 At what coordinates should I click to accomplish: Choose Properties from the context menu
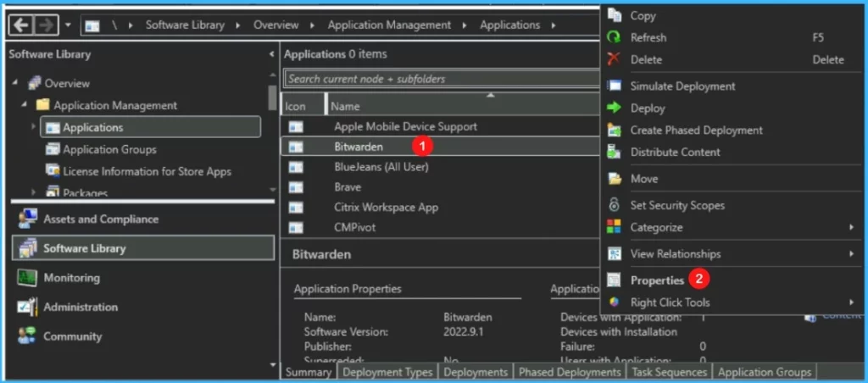point(657,280)
